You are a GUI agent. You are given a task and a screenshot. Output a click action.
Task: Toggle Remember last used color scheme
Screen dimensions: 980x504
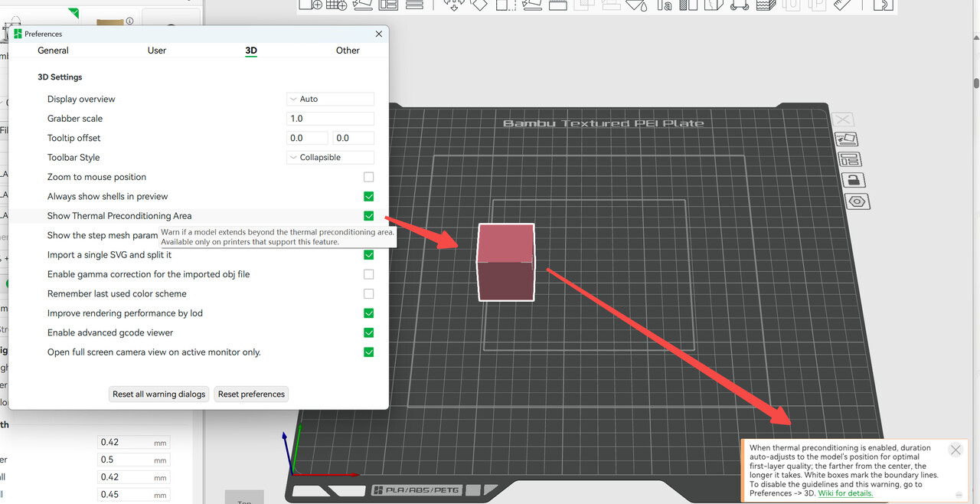(369, 293)
